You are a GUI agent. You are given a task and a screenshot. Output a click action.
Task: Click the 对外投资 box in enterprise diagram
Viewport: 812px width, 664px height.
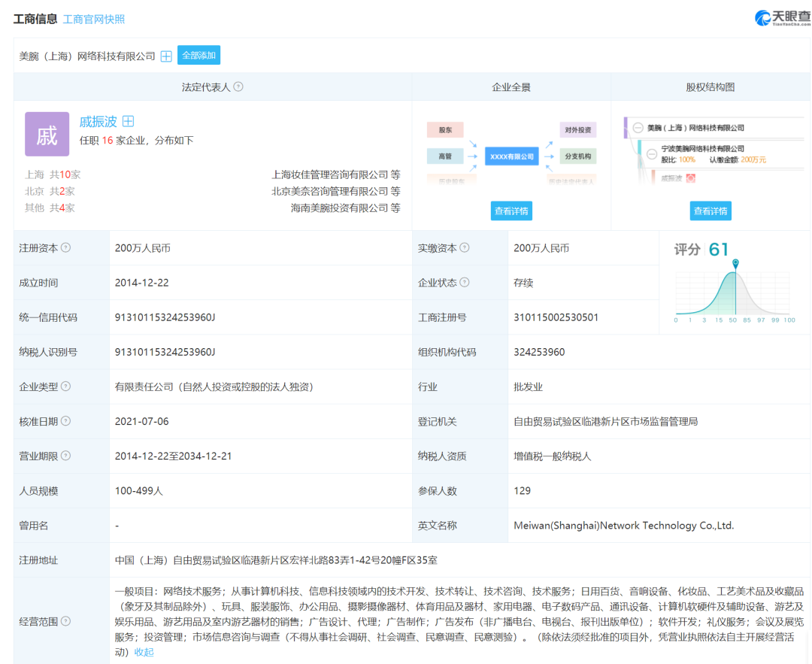[x=578, y=130]
